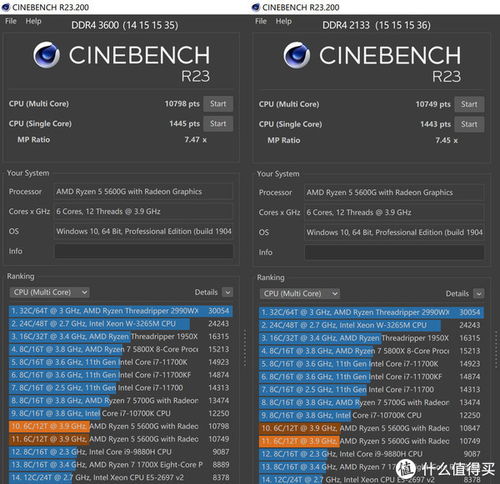The width and height of the screenshot is (500, 484).
Task: Expand Details arrow in left window ranking
Action: 228,292
